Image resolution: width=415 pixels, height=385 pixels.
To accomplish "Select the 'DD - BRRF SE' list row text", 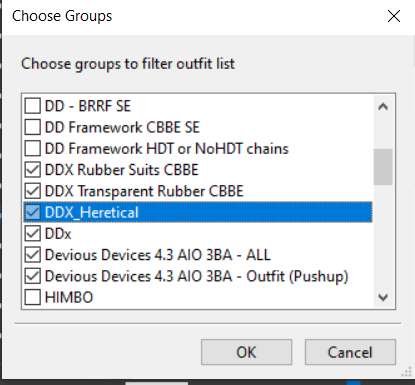I will (x=88, y=106).
